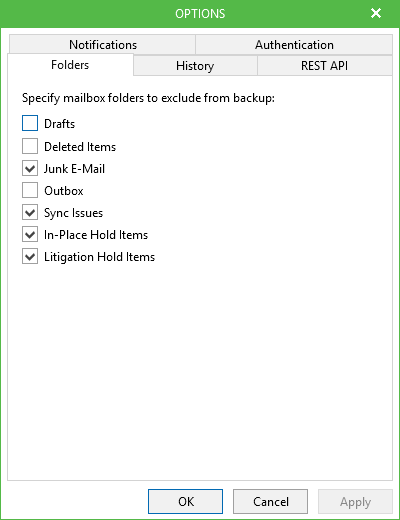Viewport: 400px width, 520px height.
Task: Go to the REST API tab
Action: coord(324,66)
